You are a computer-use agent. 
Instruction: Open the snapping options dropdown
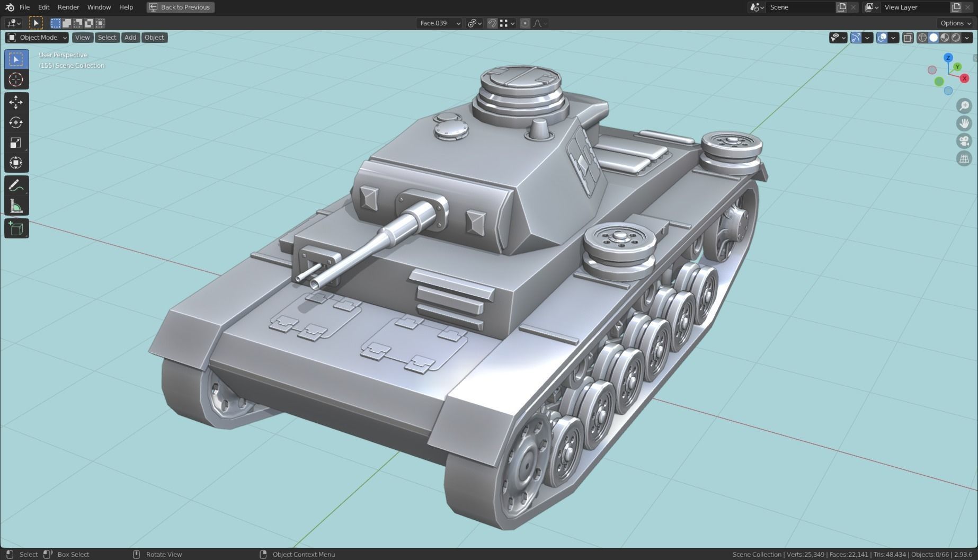tap(508, 23)
